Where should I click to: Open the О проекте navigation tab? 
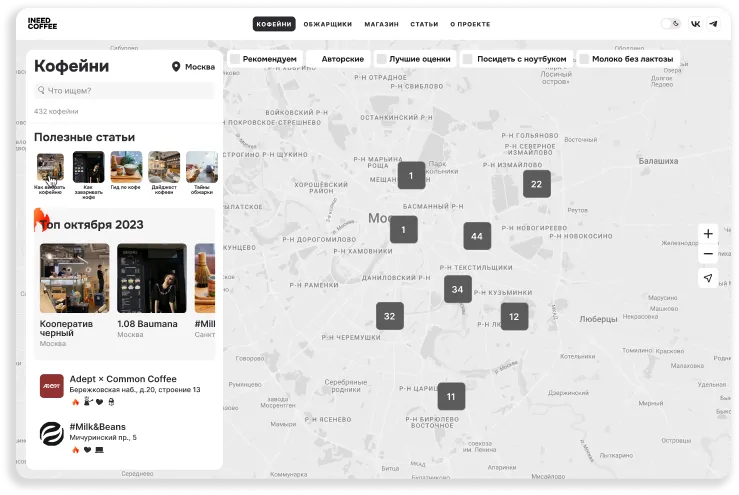(470, 24)
